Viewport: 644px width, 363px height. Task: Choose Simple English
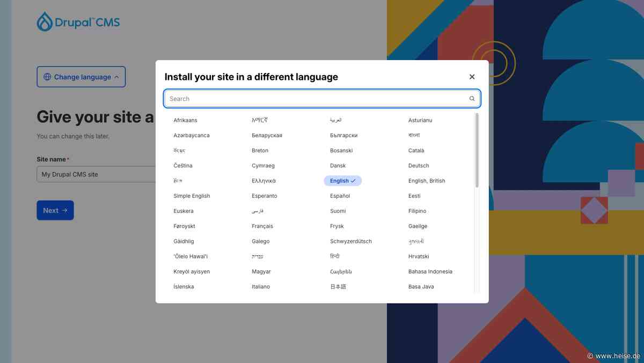(x=192, y=196)
